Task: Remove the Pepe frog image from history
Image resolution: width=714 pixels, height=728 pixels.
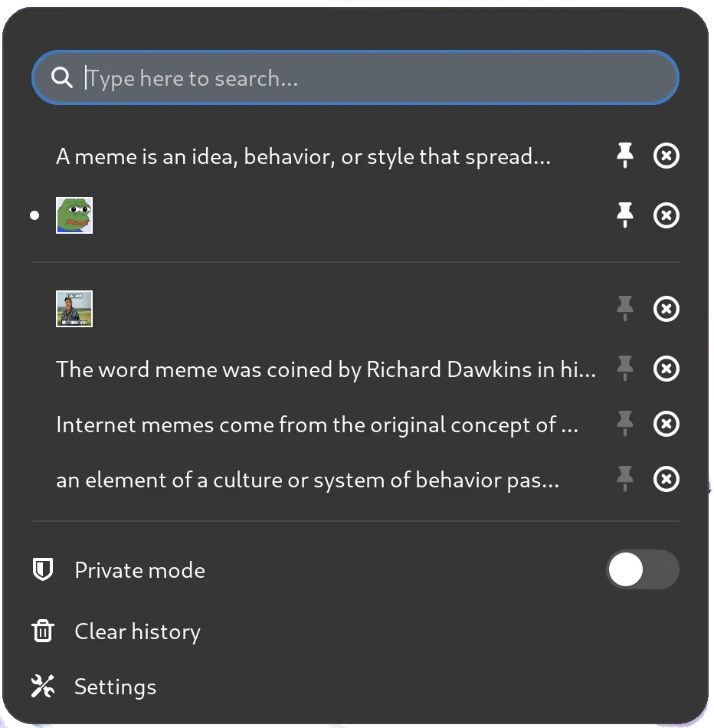Action: click(666, 216)
